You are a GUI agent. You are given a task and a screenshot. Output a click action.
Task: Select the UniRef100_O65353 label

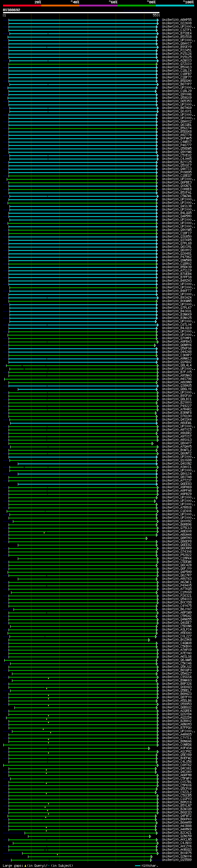(177, 101)
